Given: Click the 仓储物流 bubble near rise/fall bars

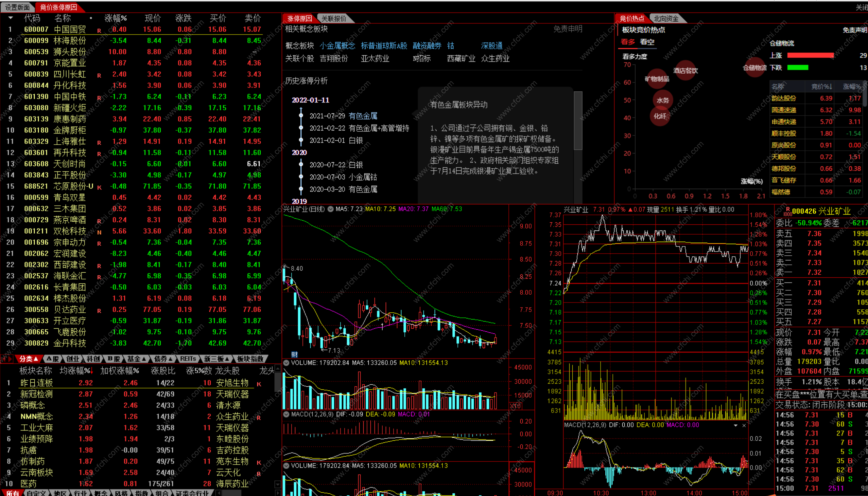Looking at the screenshot, I should (754, 68).
